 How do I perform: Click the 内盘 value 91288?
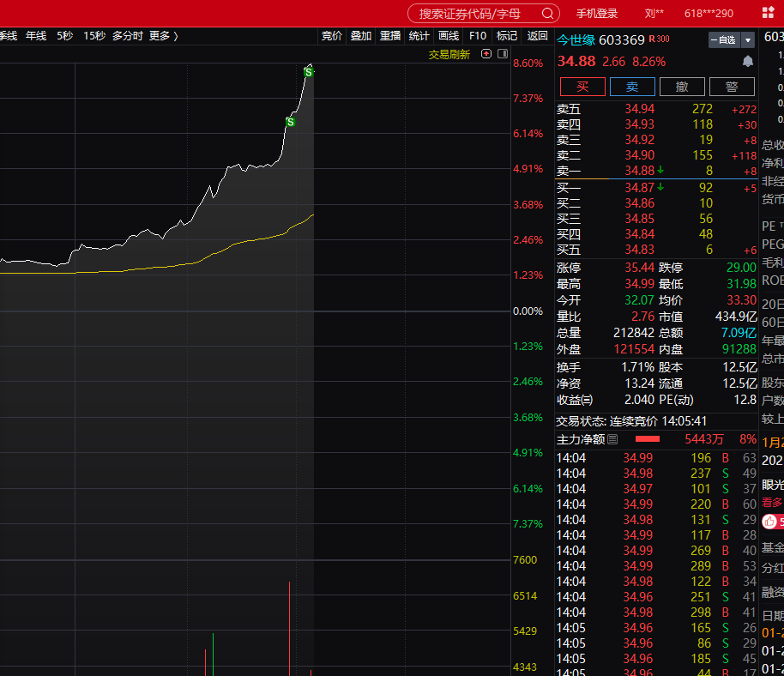click(739, 349)
